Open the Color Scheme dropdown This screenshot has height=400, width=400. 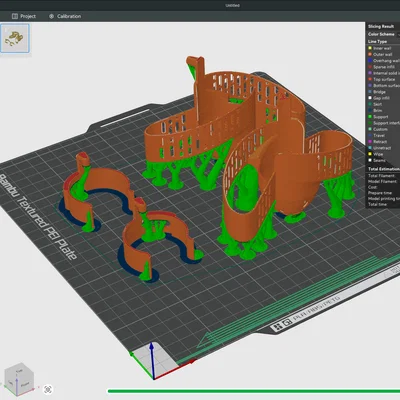[x=383, y=34]
